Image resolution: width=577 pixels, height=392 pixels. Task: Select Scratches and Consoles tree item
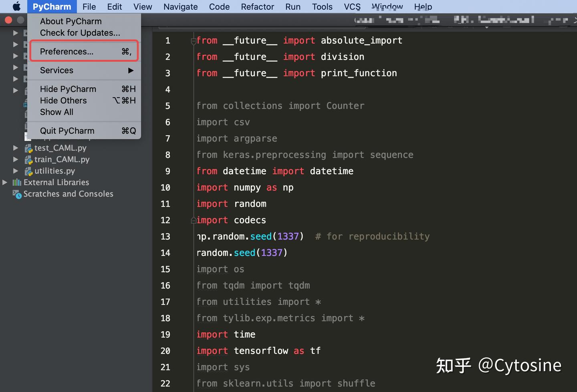[68, 194]
